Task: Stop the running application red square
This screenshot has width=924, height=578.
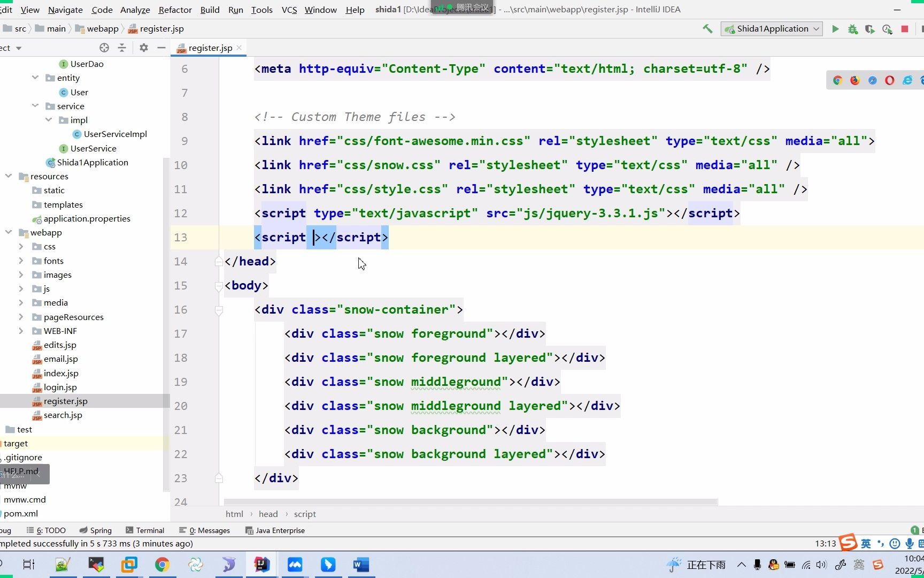Action: (x=905, y=29)
